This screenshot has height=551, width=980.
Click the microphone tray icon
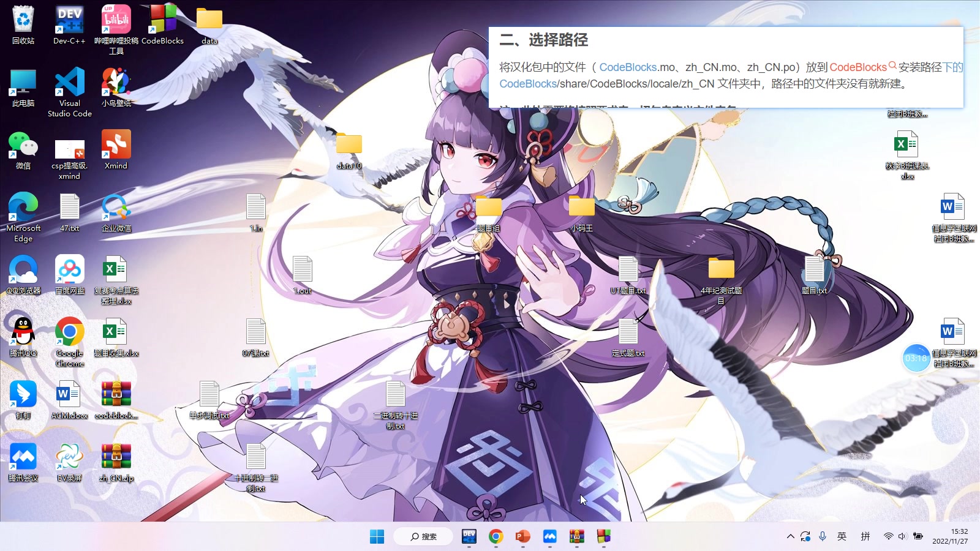tap(823, 536)
